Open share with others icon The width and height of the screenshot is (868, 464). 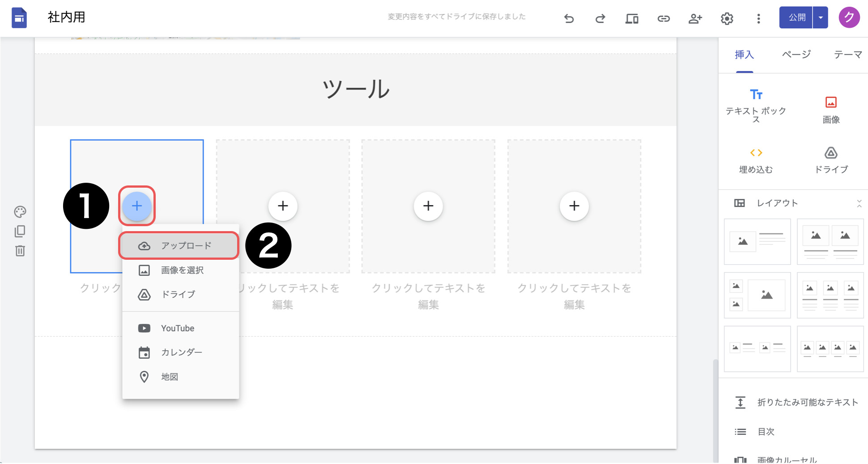point(695,18)
